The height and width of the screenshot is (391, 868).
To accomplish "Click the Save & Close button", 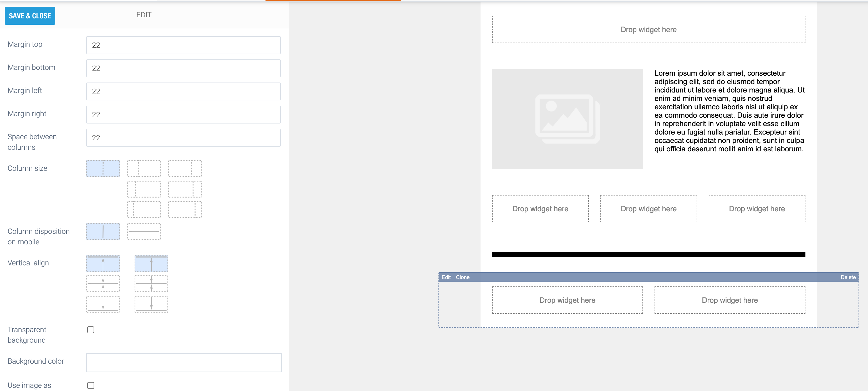I will (x=30, y=16).
